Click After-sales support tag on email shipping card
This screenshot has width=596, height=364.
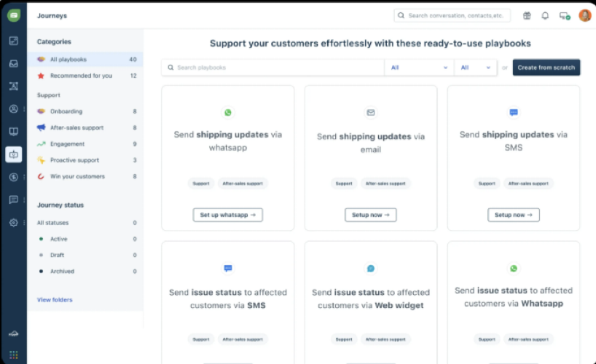point(385,183)
